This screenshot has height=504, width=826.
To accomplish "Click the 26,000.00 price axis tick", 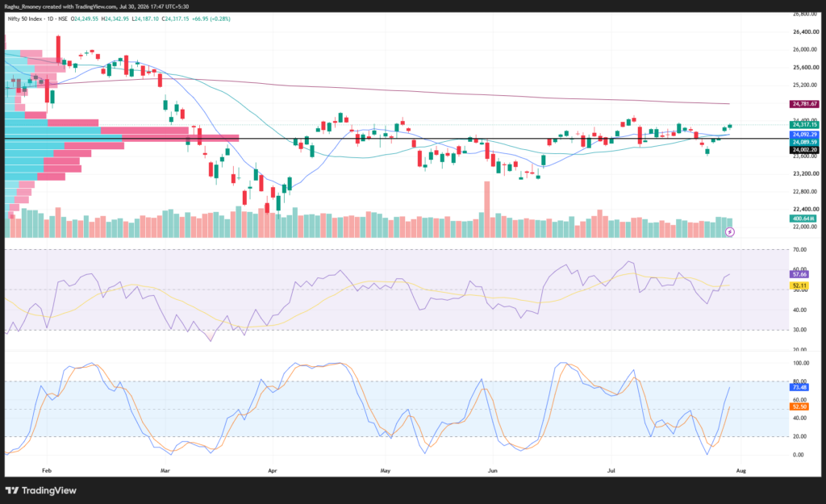I will tap(806, 49).
